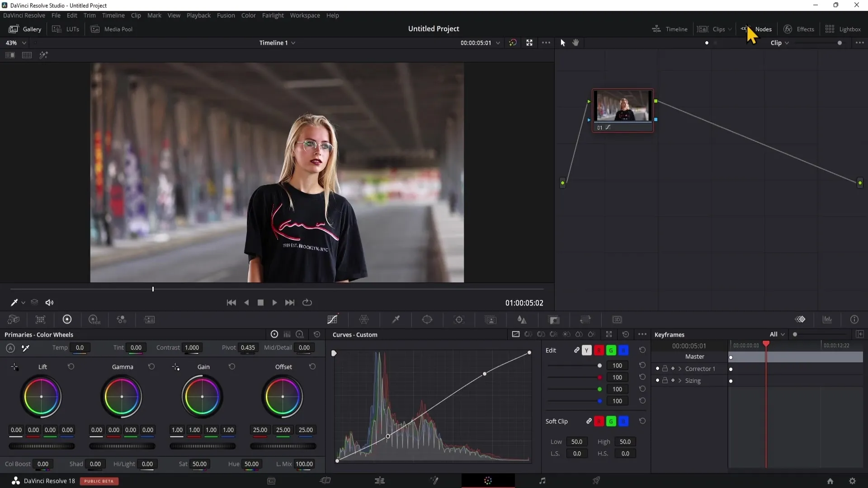Switch to the Edit page

pos(380,481)
